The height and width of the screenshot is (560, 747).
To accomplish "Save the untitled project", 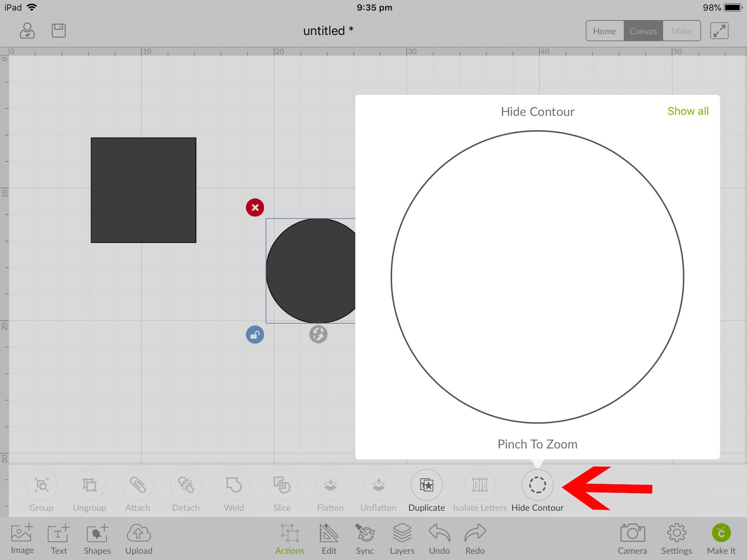I will tap(58, 30).
